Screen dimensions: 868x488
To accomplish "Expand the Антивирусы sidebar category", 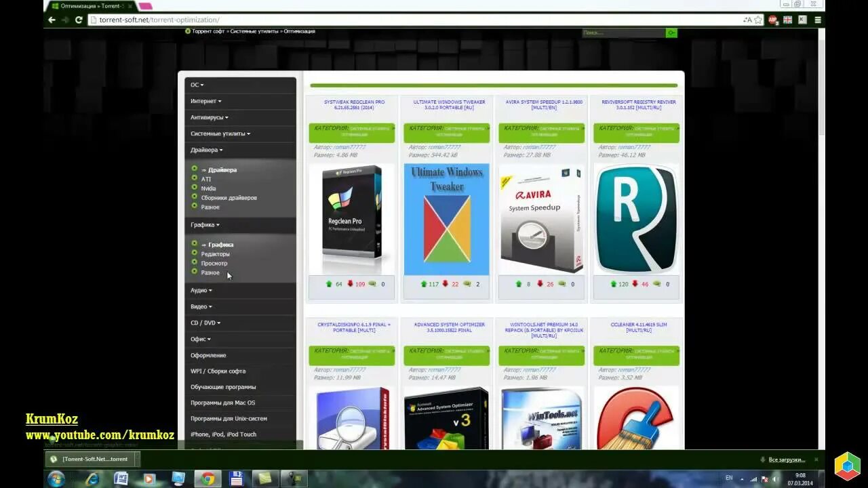I will (240, 117).
